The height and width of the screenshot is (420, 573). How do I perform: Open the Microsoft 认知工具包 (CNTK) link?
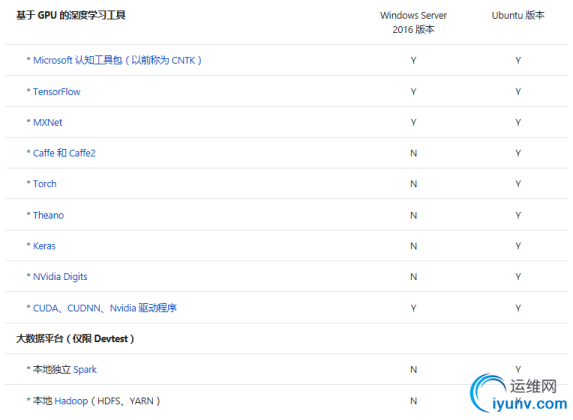click(x=117, y=60)
